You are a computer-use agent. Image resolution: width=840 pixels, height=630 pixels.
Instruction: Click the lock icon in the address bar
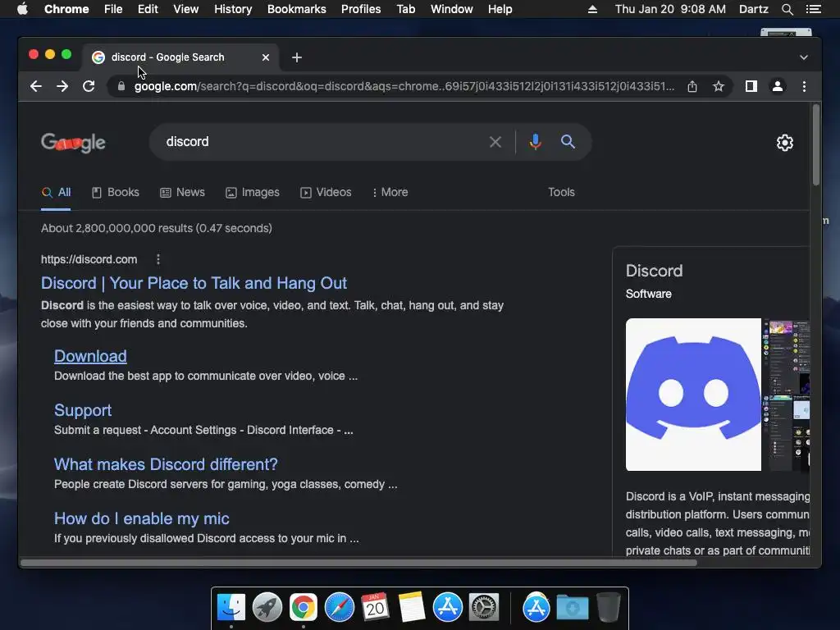(x=121, y=86)
